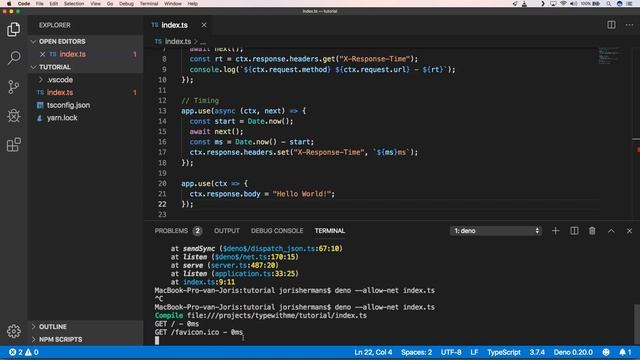640x360 pixels.
Task: Open macOS Spotlight search icon
Action: pyautogui.click(x=608, y=3)
